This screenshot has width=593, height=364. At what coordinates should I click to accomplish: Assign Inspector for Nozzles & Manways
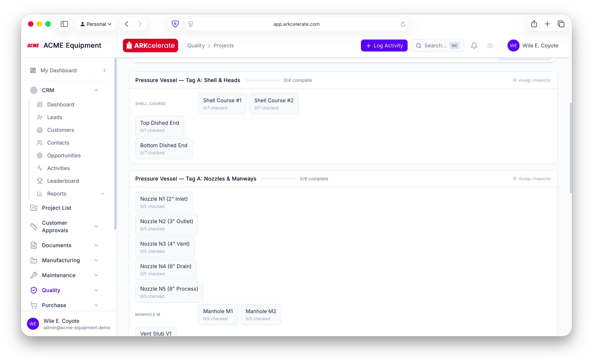point(532,179)
